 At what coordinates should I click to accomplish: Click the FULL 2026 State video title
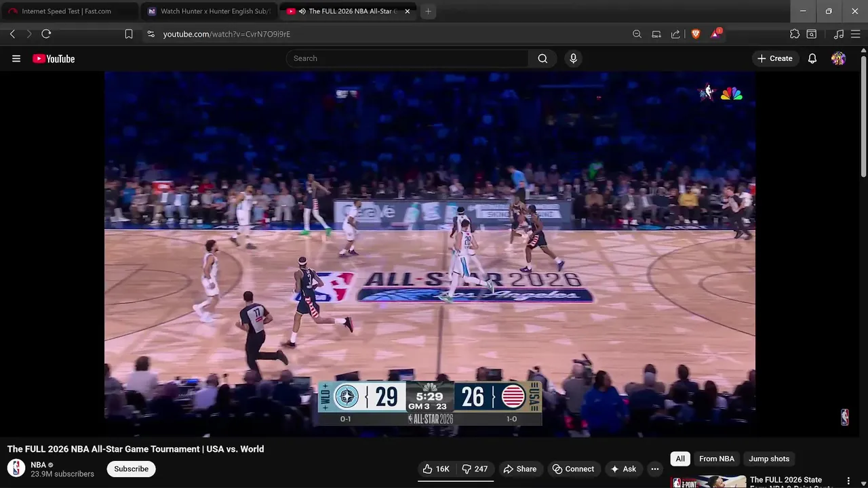click(792, 482)
